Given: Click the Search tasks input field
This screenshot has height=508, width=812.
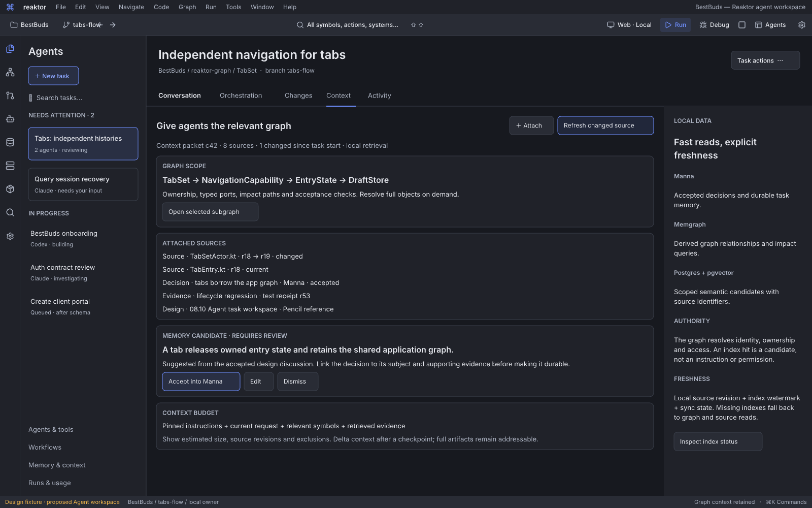Looking at the screenshot, I should click(x=83, y=98).
